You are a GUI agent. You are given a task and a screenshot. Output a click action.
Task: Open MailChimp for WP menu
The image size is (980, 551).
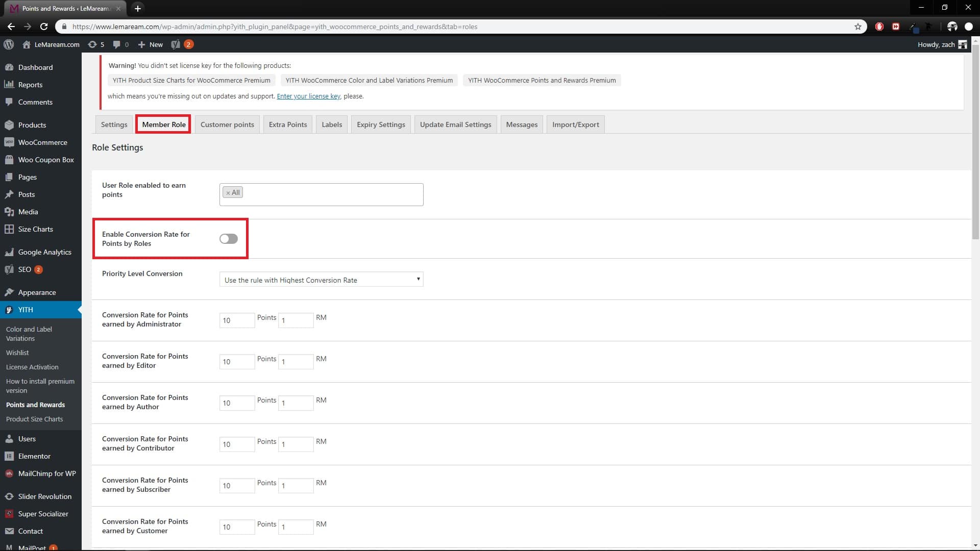(47, 473)
